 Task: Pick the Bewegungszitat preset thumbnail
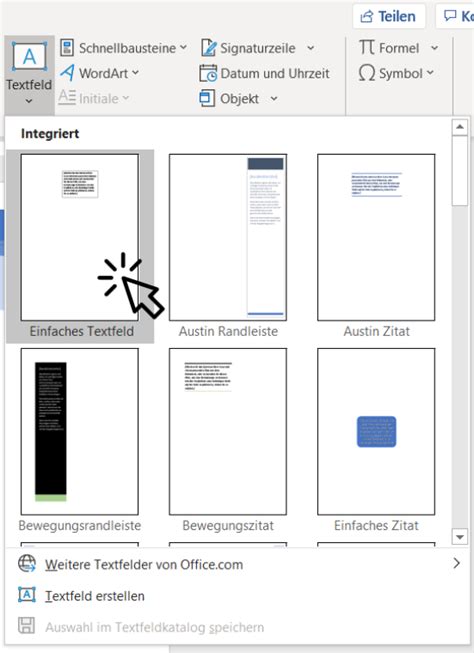point(228,431)
